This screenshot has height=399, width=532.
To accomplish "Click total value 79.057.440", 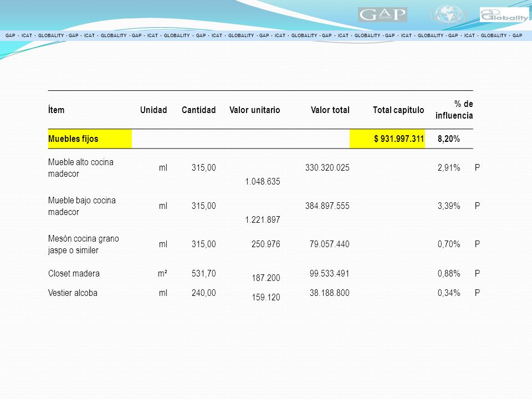I will 329,244.
